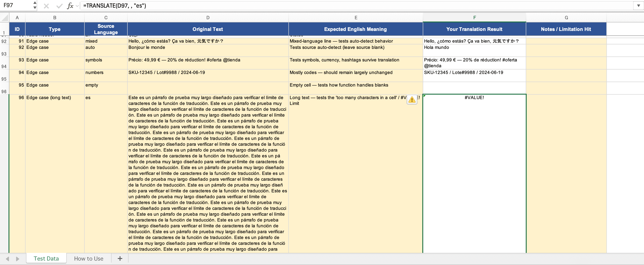Click the 'SKU-12345 / Lot#9988 / 2024-06-19' cell
The image size is (644, 265).
coord(208,76)
